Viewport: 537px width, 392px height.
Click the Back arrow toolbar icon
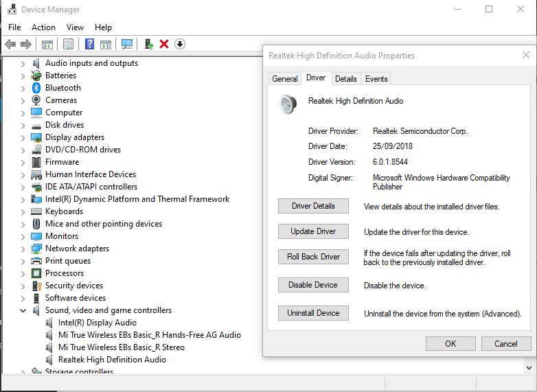pos(10,44)
